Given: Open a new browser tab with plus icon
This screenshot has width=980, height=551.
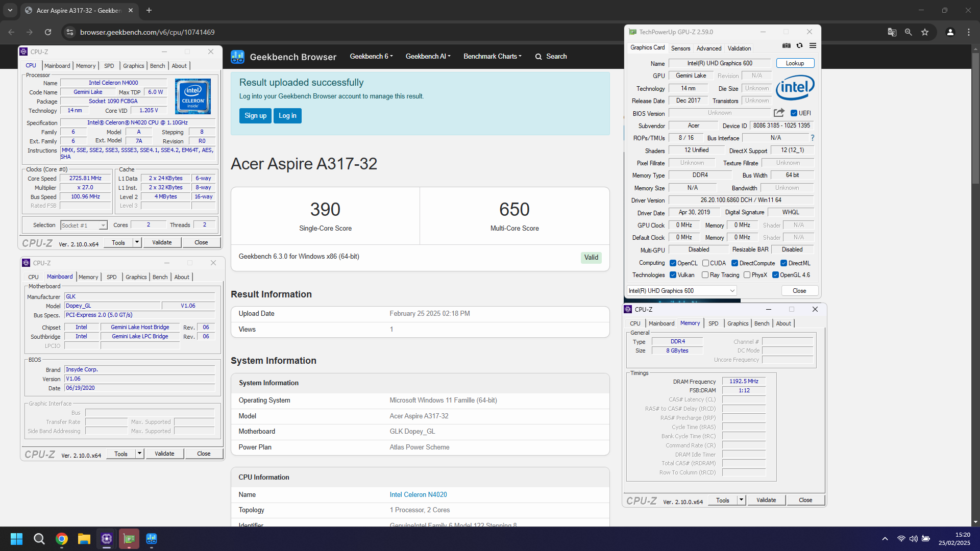Looking at the screenshot, I should click(149, 10).
